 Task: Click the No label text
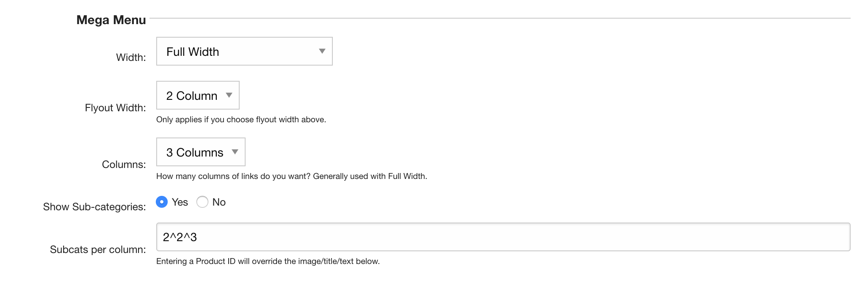219,202
